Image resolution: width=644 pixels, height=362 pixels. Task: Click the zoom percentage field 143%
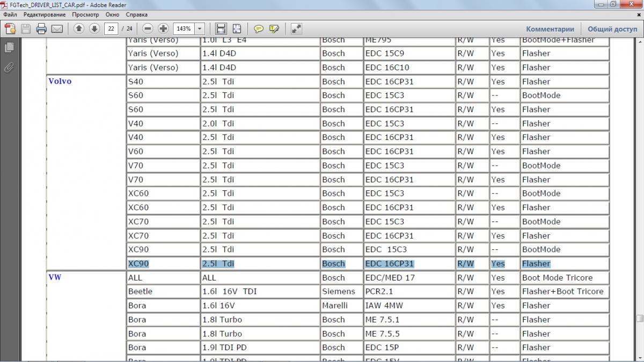(x=184, y=28)
